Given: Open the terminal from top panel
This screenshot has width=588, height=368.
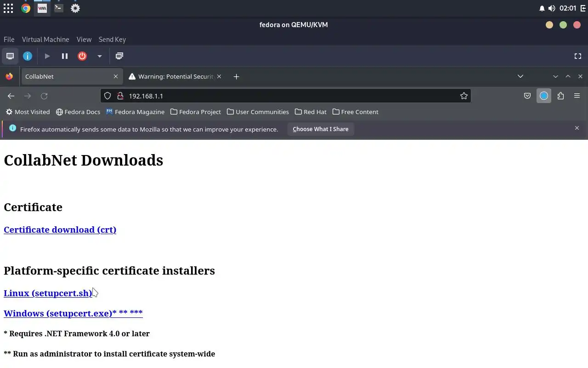Looking at the screenshot, I should [x=59, y=8].
